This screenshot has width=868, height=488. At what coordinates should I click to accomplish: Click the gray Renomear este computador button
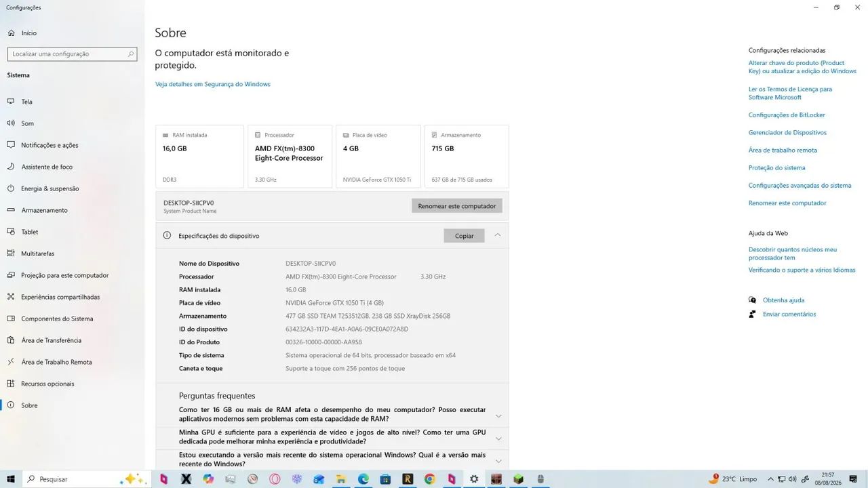coord(457,206)
